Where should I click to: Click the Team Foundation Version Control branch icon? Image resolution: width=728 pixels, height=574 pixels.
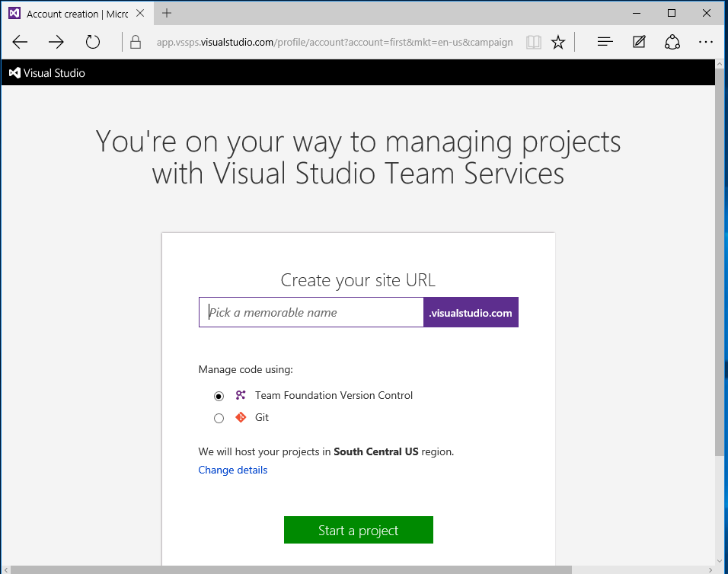(241, 395)
